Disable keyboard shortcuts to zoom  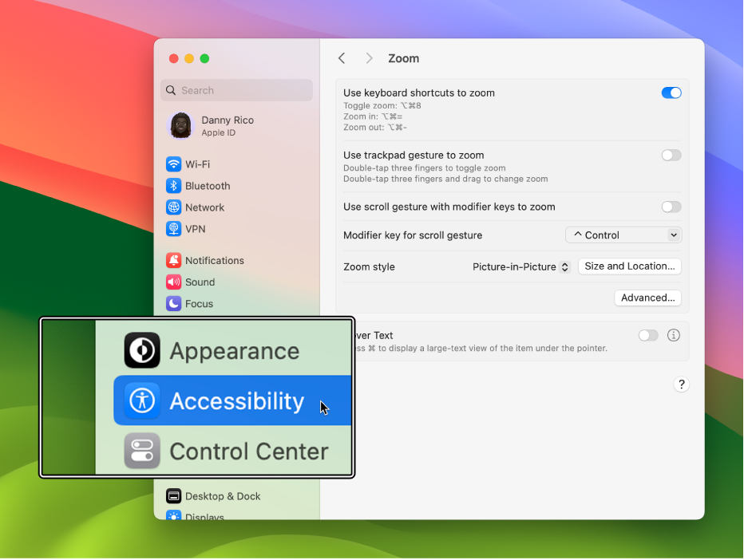(x=671, y=93)
